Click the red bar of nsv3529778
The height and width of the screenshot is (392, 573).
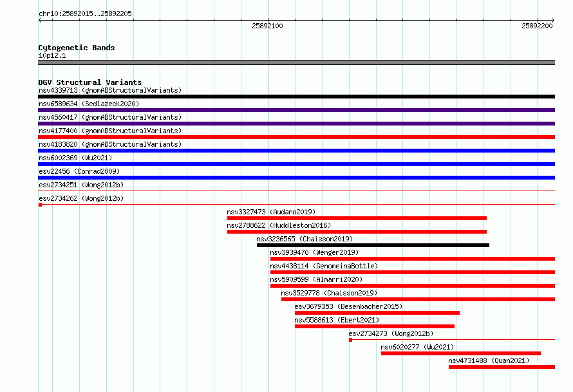418,299
